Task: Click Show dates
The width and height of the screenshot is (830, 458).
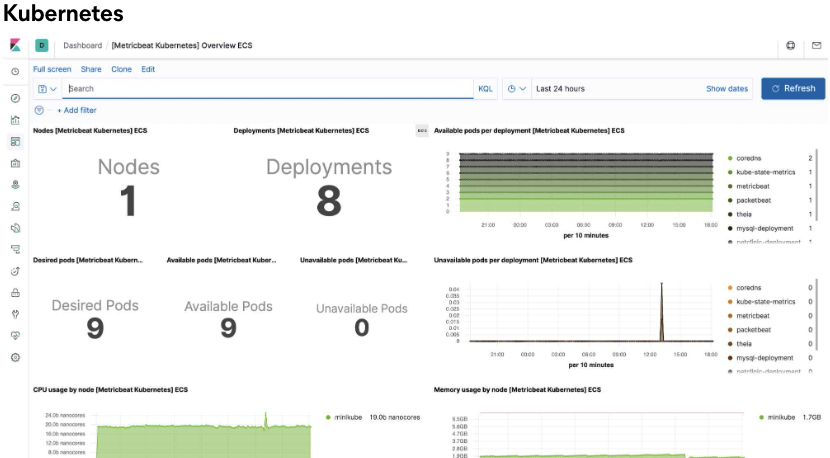Action: [727, 89]
